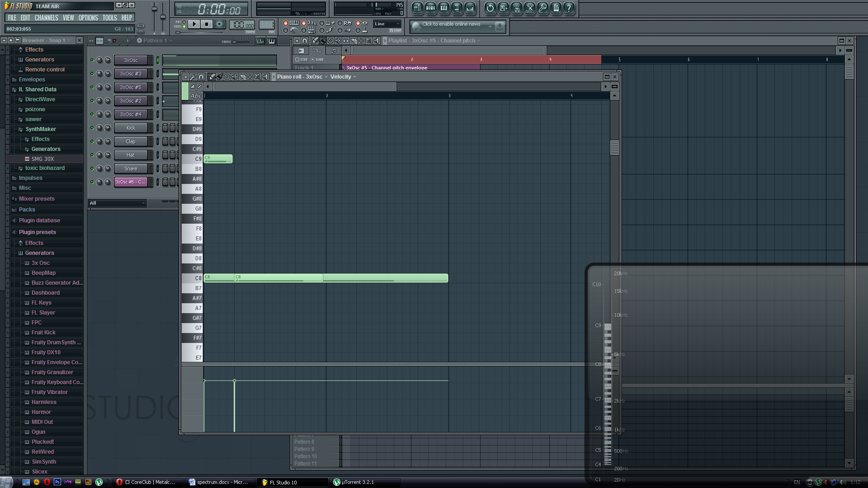Click the Snare channel button
The image size is (868, 488).
(x=131, y=169)
